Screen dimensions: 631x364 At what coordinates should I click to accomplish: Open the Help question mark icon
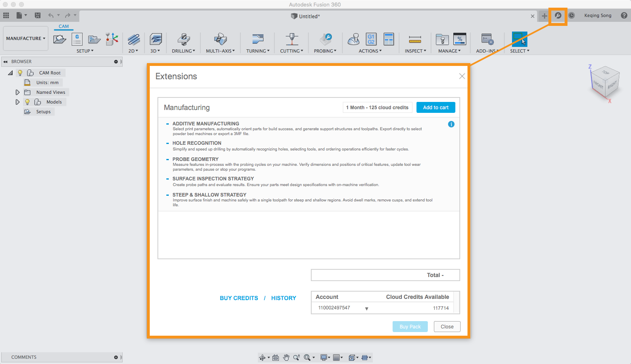(624, 15)
